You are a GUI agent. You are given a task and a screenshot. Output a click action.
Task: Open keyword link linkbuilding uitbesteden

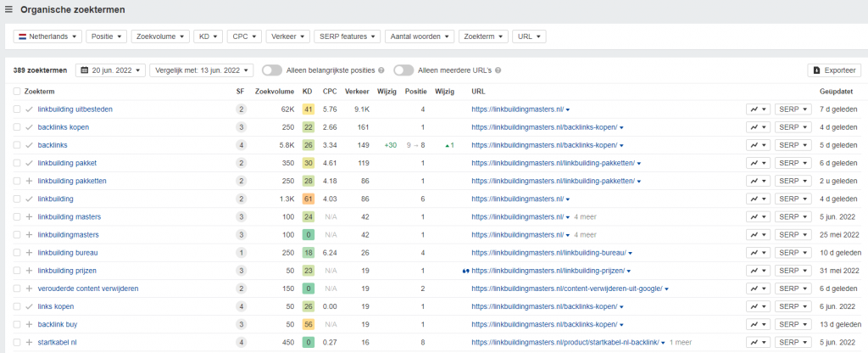(75, 109)
